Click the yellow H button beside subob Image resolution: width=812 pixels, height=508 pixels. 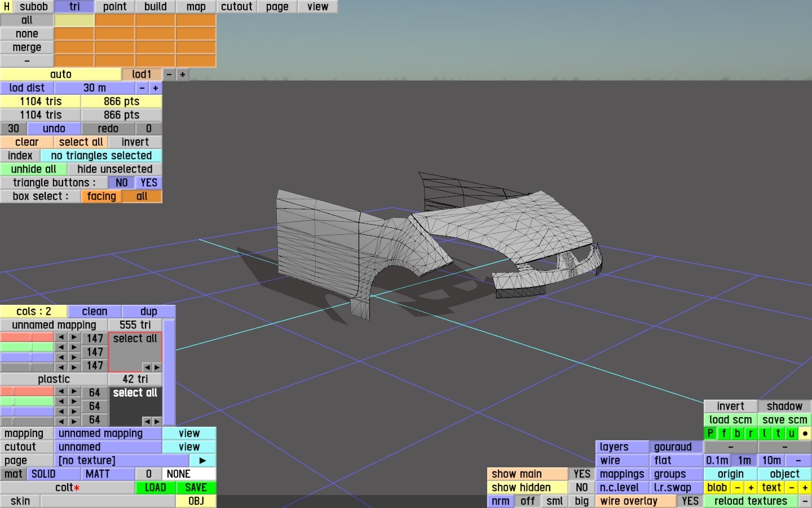(x=7, y=7)
